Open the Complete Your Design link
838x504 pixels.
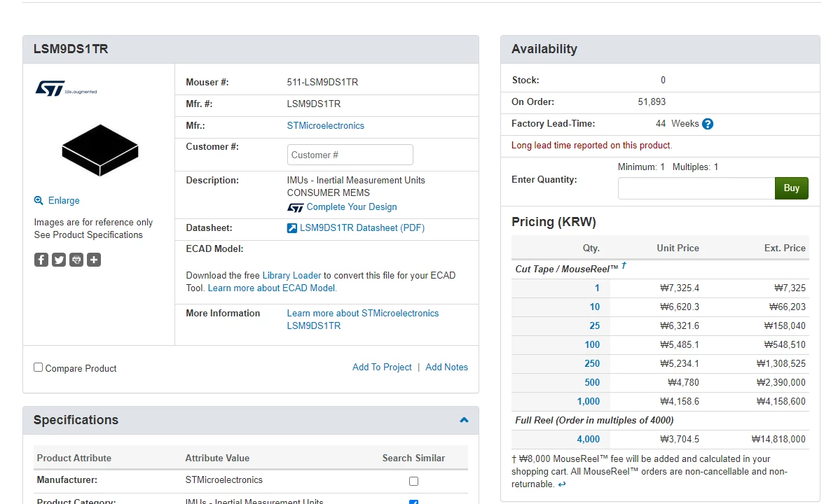[352, 206]
